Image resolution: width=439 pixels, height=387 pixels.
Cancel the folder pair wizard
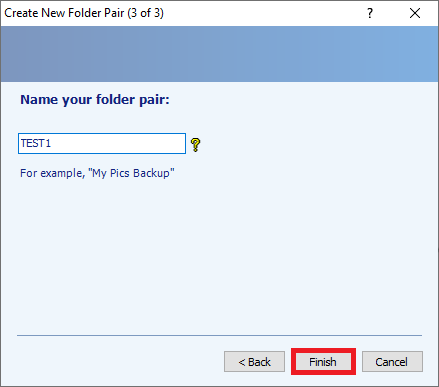392,362
